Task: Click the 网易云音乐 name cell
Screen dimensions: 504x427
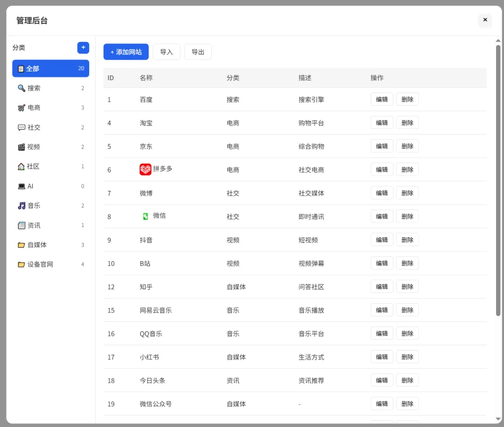Action: point(155,311)
